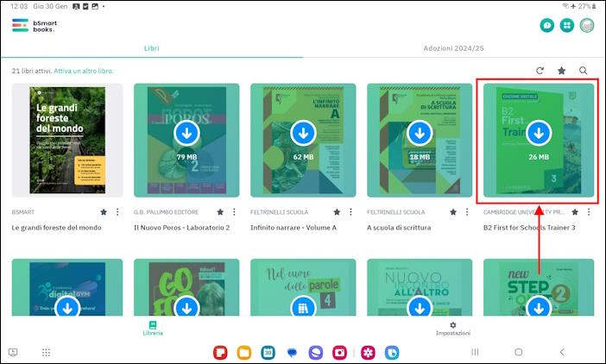
Task: Open the book search
Action: (584, 71)
